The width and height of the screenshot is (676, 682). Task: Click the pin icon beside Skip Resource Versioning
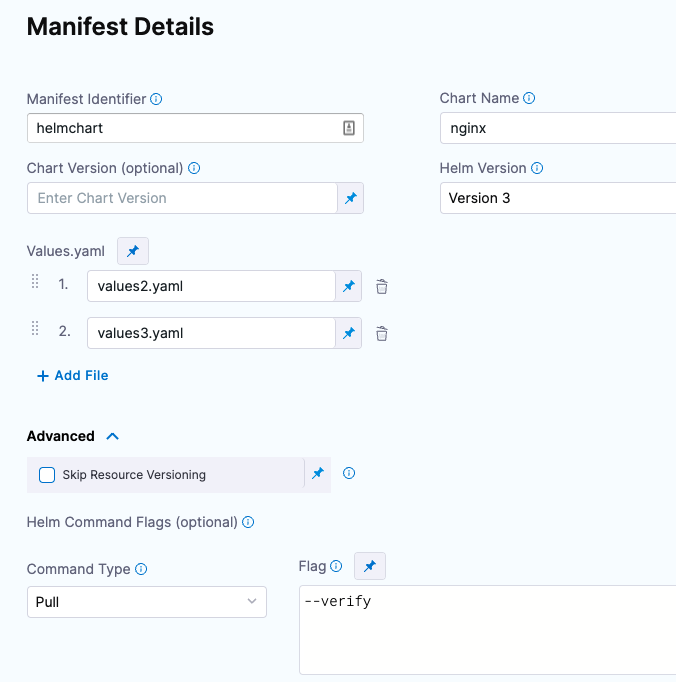317,474
